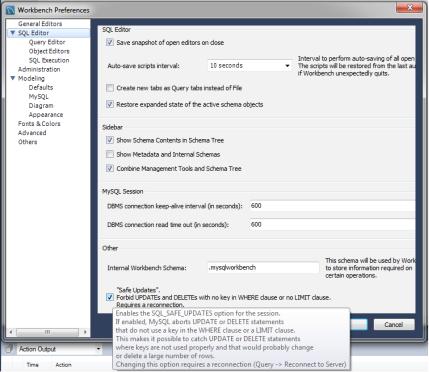Click the Time column header
The image size is (429, 372).
(x=33, y=365)
